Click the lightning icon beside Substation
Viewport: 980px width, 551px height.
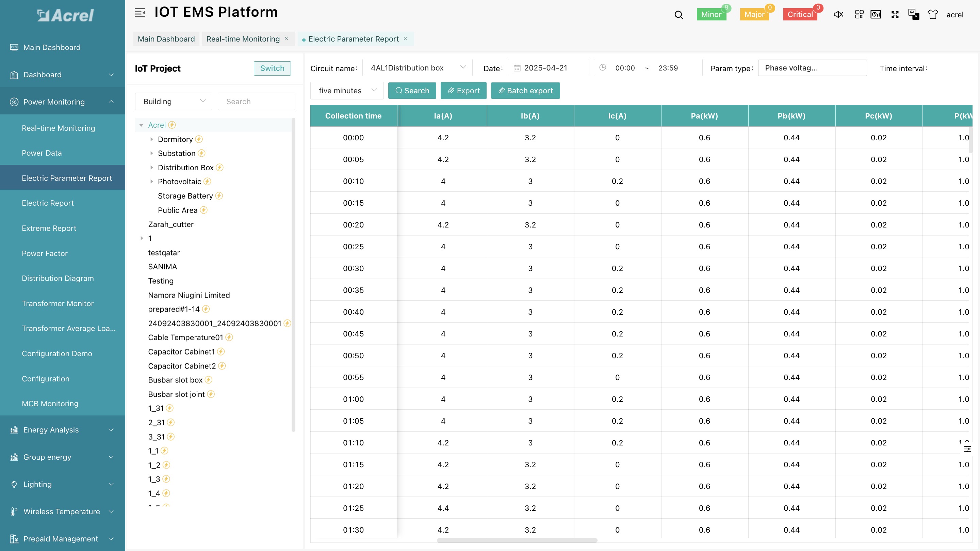point(202,154)
